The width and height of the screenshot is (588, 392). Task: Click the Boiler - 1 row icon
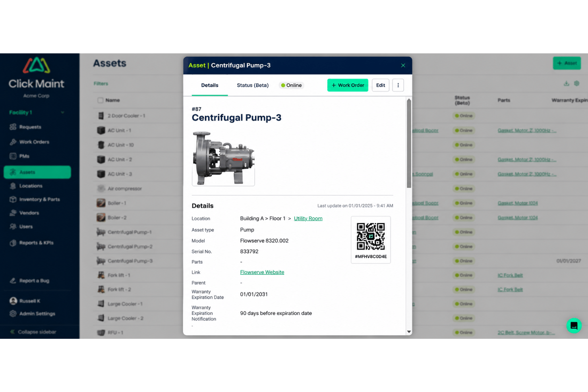pos(101,203)
